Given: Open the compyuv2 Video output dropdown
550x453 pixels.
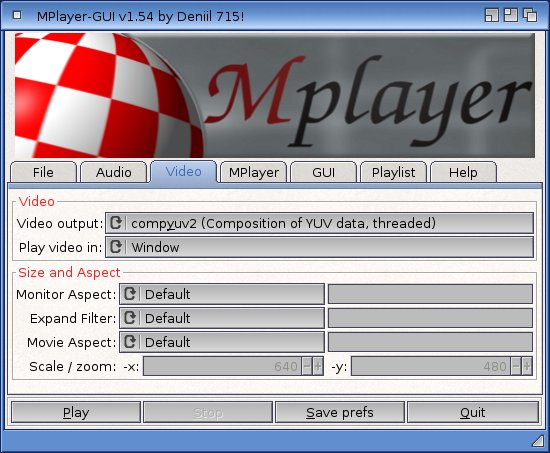Looking at the screenshot, I should click(x=320, y=223).
